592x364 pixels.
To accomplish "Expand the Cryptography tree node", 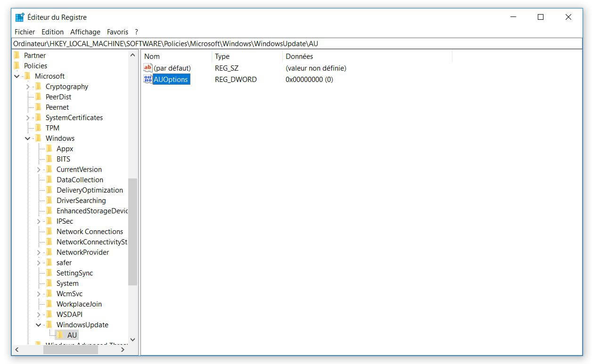I will 28,87.
